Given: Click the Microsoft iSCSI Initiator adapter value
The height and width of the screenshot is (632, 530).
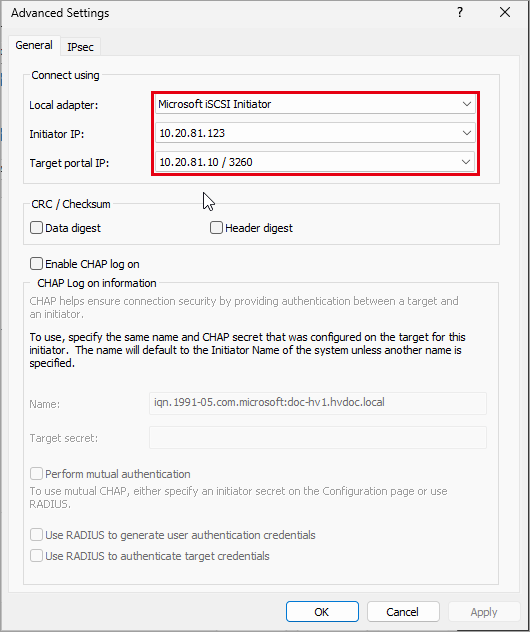Looking at the screenshot, I should (x=214, y=104).
